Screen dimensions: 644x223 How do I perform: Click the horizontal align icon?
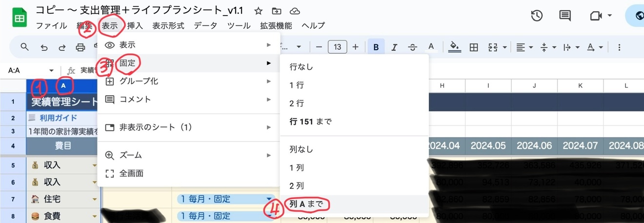(x=521, y=47)
